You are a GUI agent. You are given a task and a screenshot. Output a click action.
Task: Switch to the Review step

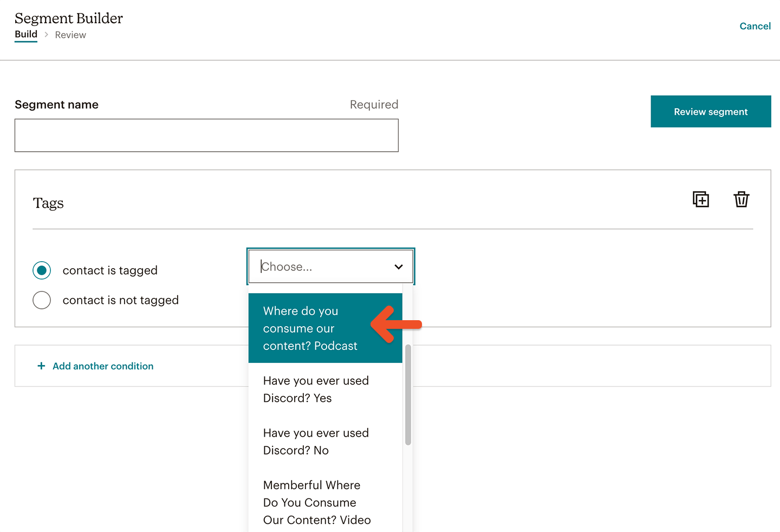tap(70, 35)
